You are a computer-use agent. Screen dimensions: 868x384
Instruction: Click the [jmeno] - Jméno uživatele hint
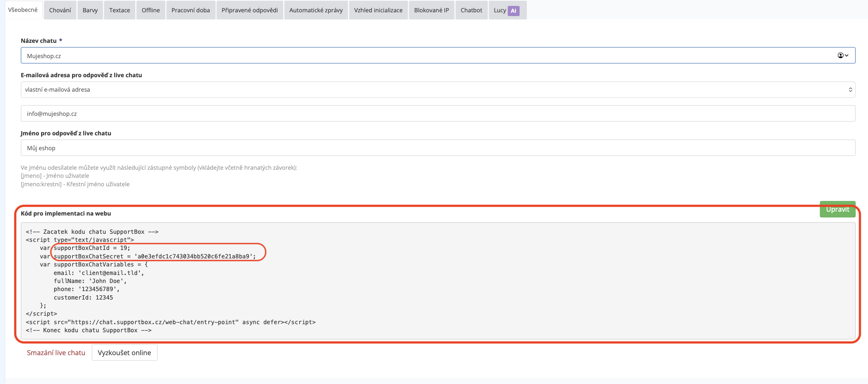pos(55,176)
